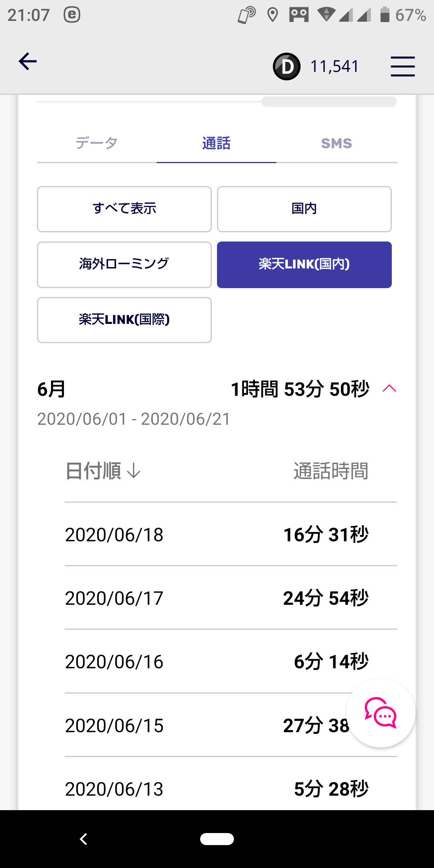Switch to the SMS tab

click(x=336, y=143)
